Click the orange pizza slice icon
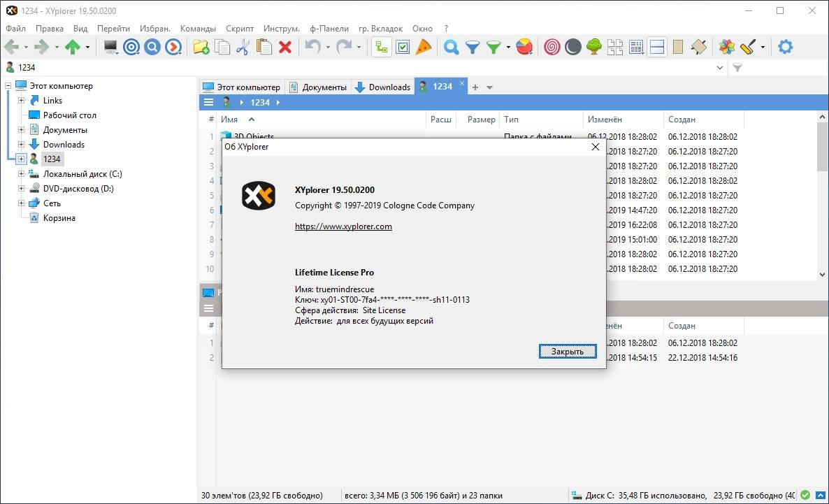 (x=424, y=47)
